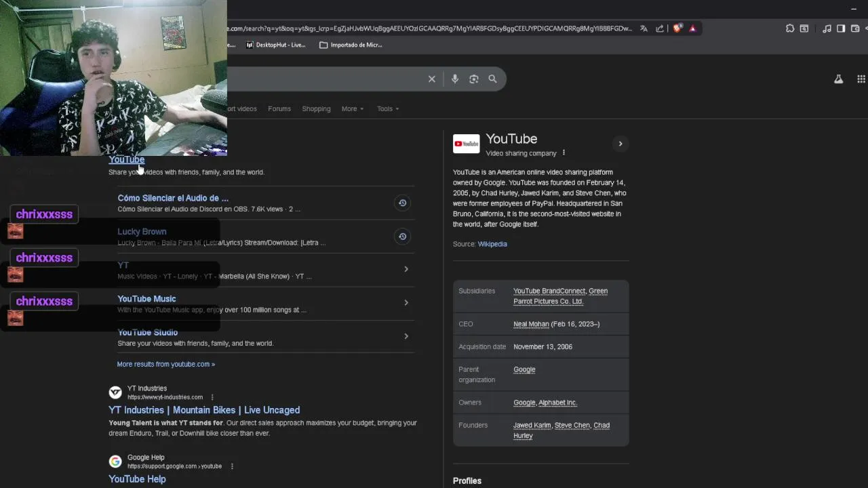
Task: Click Steve Chen founder link
Action: tap(572, 426)
